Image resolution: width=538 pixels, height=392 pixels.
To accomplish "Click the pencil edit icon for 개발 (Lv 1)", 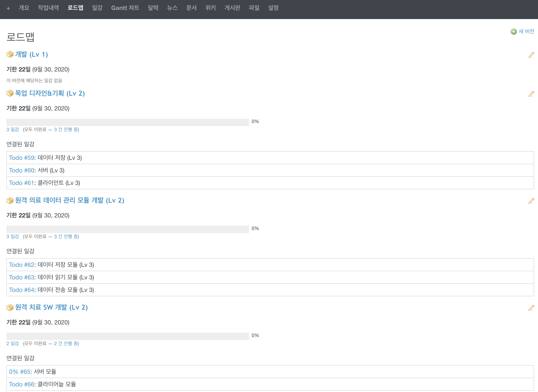I will [x=531, y=55].
